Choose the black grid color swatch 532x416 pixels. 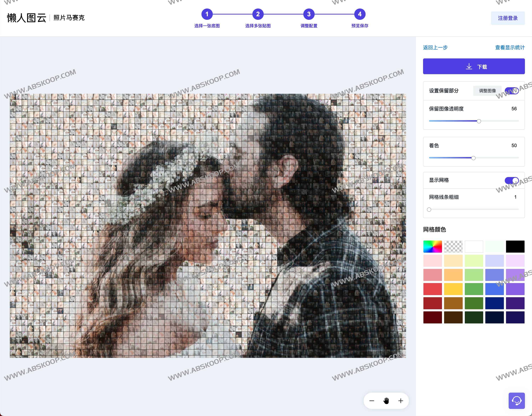pyautogui.click(x=515, y=247)
